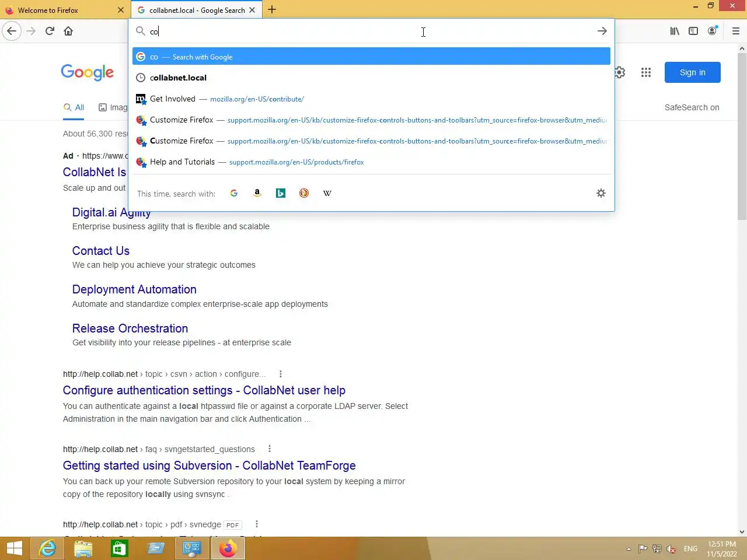
Task: Select collabnet.local history suggestion
Action: coord(371,78)
